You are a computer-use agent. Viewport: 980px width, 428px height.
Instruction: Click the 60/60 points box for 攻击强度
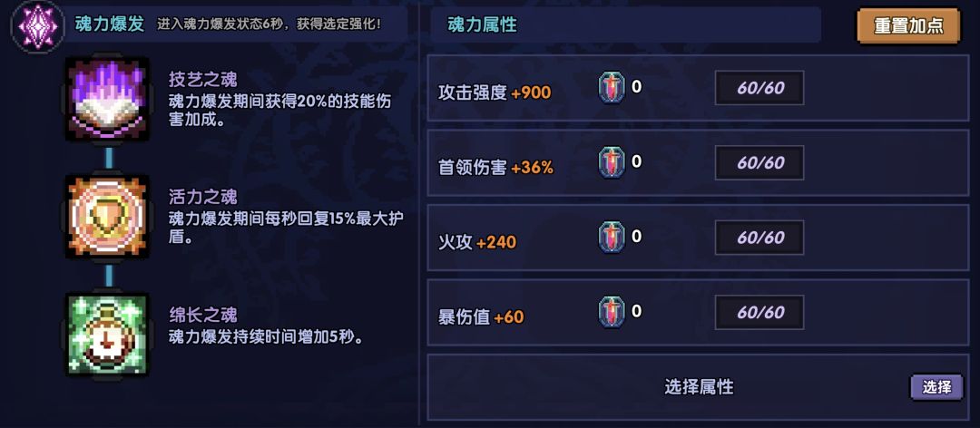click(x=759, y=88)
